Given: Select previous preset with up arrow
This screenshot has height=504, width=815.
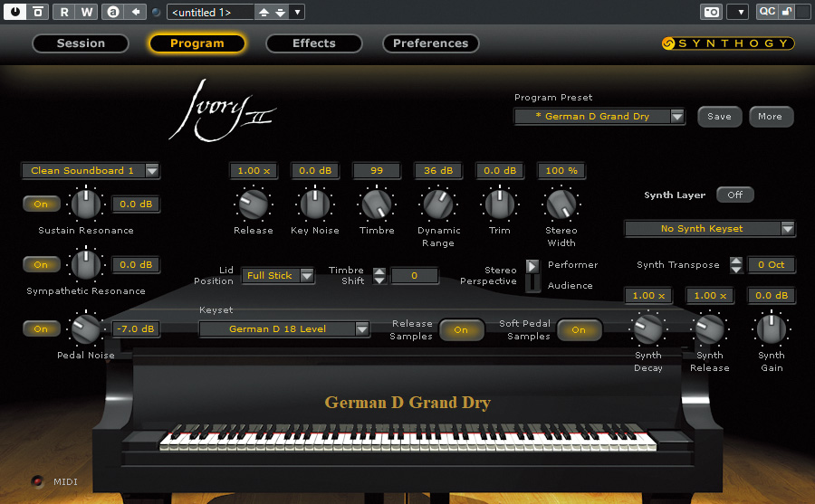Looking at the screenshot, I should tap(264, 12).
